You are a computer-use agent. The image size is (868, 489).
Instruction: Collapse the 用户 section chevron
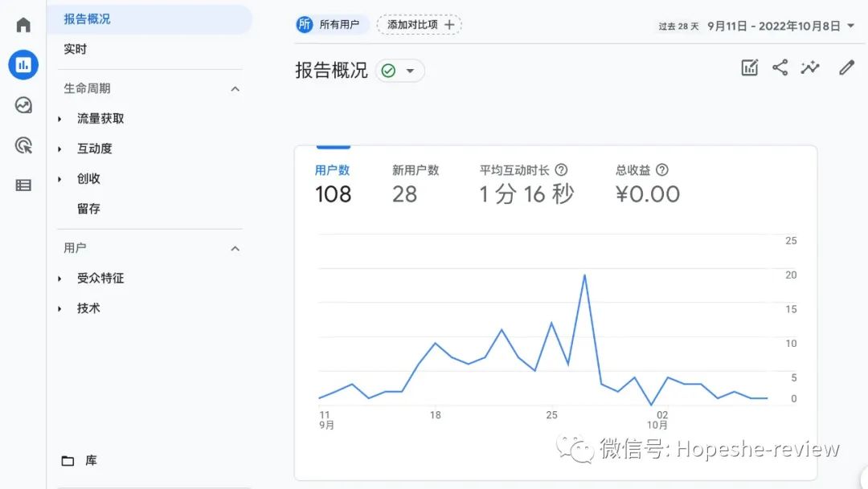coord(234,248)
